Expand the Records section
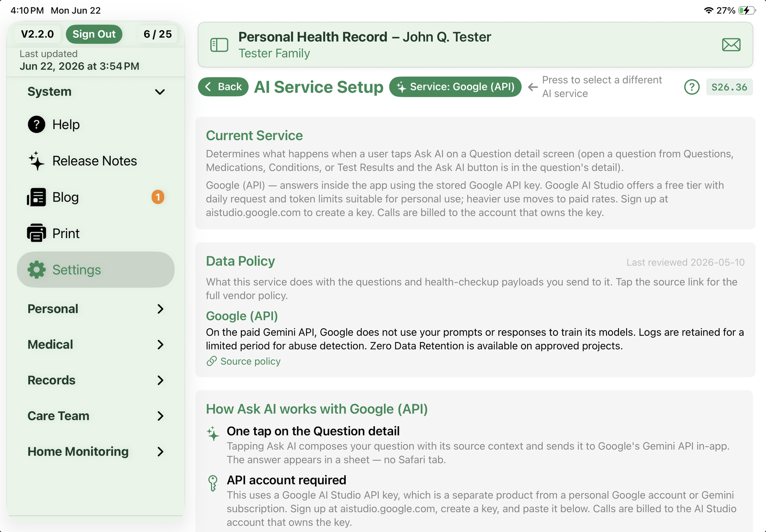Image resolution: width=766 pixels, height=532 pixels. [96, 380]
